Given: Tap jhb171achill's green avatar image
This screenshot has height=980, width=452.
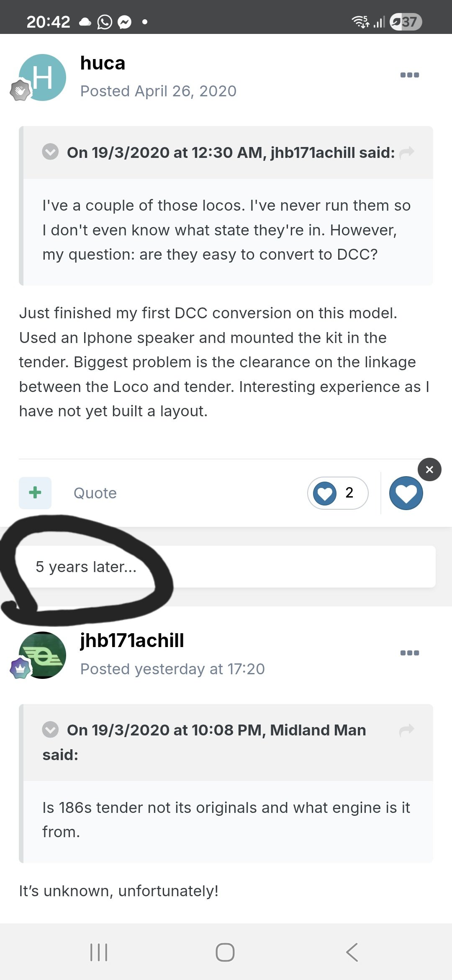Looking at the screenshot, I should click(43, 655).
